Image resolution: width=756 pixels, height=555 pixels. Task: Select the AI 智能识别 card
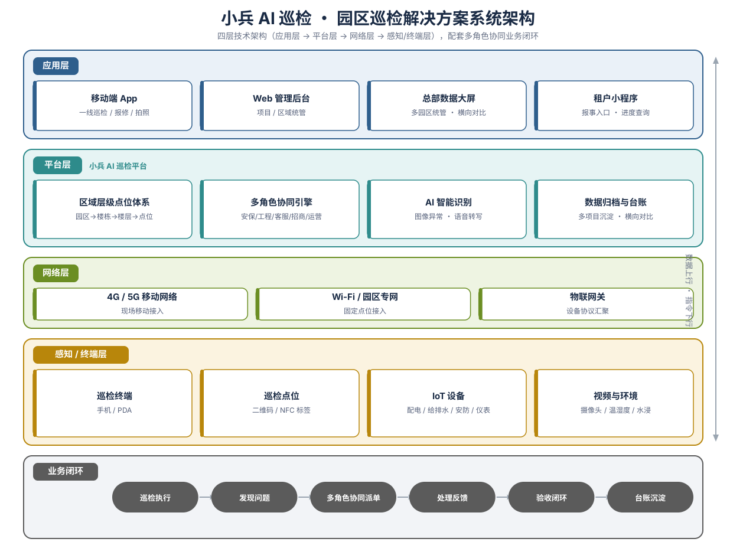447,210
